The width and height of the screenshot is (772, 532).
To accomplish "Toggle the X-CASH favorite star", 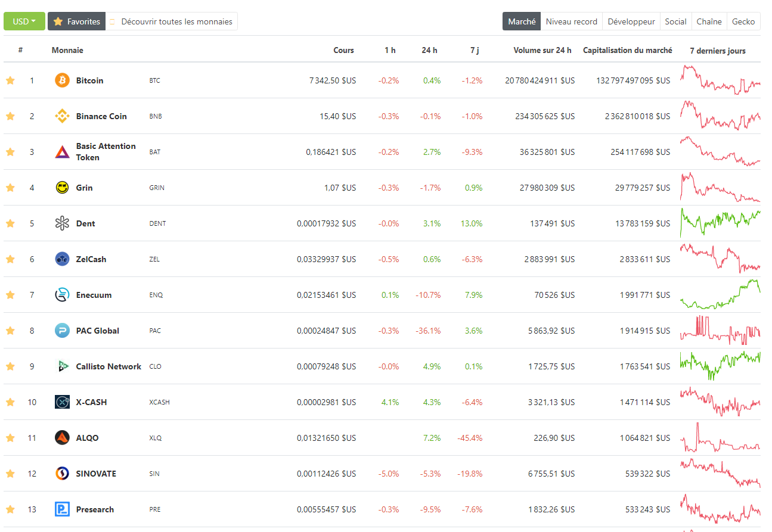I will [10, 402].
